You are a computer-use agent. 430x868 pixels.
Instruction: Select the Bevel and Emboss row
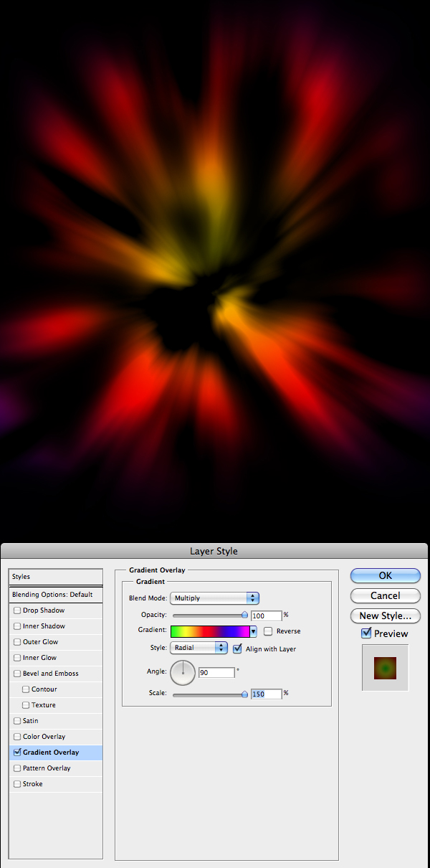(55, 674)
